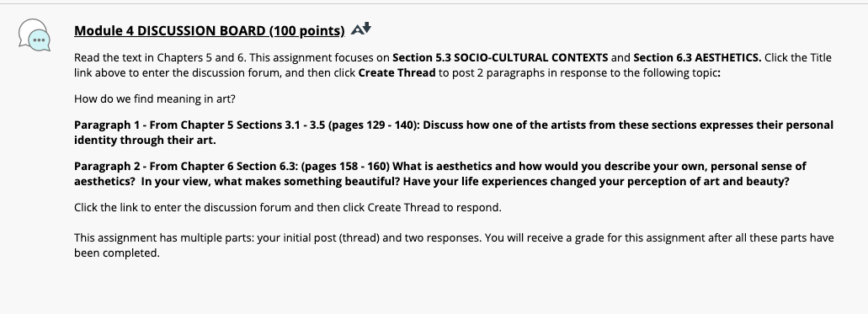Click "Read the text in Chapters 5 and 6"
868x314 pixels.
161,57
